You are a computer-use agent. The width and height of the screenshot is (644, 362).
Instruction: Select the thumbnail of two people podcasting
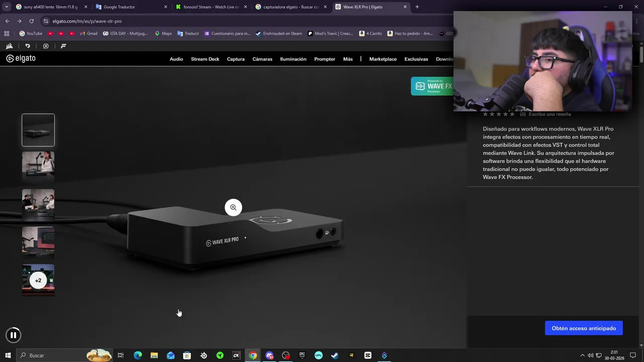[38, 205]
